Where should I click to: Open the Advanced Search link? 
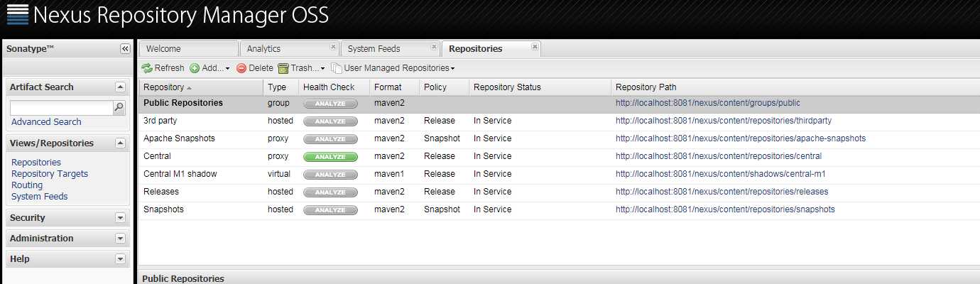(46, 122)
